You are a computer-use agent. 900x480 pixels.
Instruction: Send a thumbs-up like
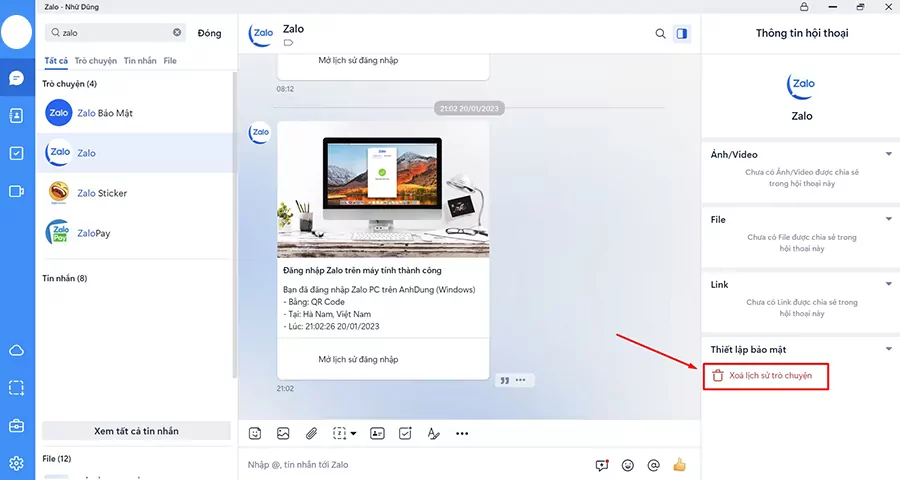[x=680, y=464]
